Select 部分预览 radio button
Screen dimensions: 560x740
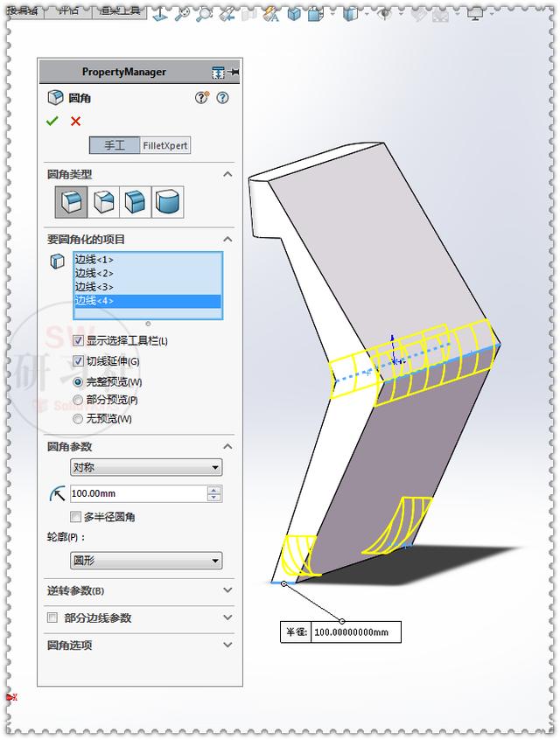tap(78, 401)
